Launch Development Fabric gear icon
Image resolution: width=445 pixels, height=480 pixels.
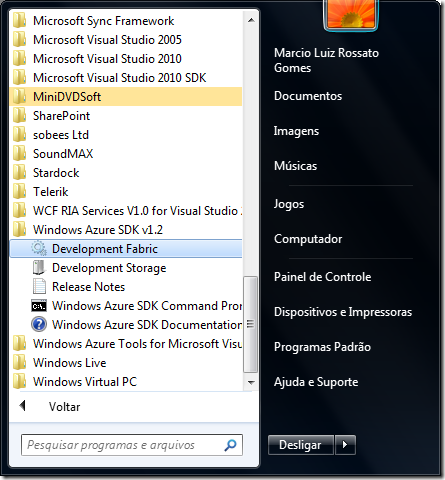pos(39,249)
